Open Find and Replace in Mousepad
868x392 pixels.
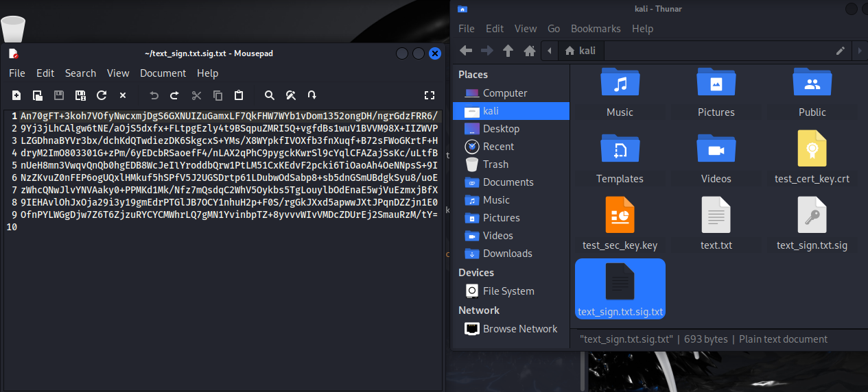click(x=291, y=95)
